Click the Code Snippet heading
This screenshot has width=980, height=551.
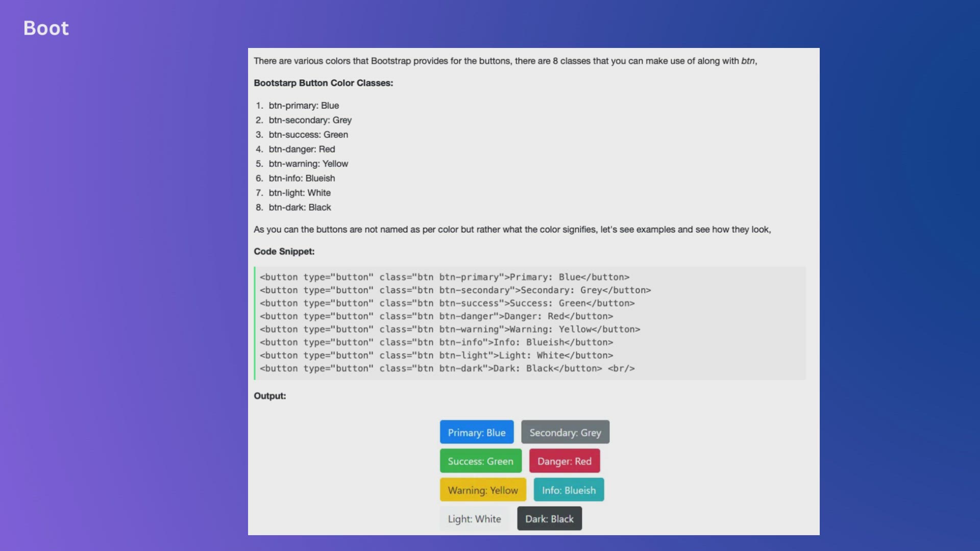coord(284,252)
